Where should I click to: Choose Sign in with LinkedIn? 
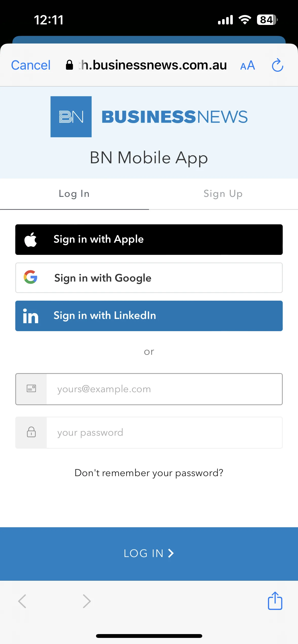click(149, 316)
